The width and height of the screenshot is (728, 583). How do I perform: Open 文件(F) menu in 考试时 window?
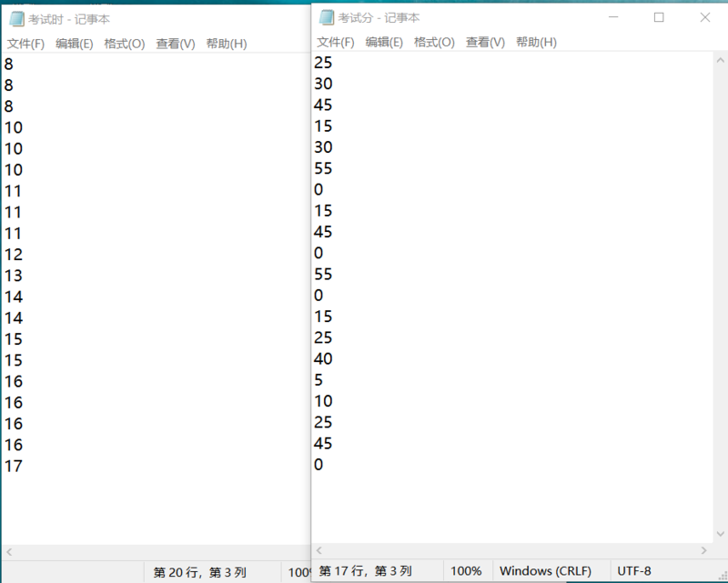tap(25, 44)
